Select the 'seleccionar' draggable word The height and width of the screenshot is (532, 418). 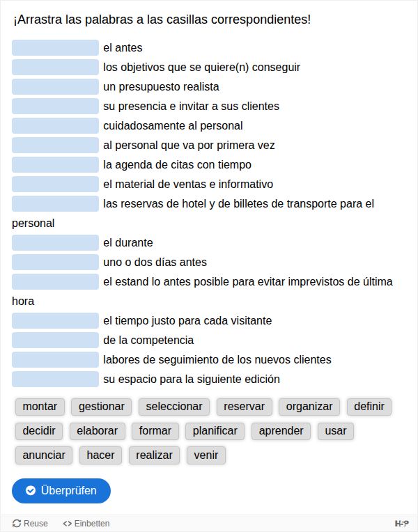pyautogui.click(x=174, y=407)
